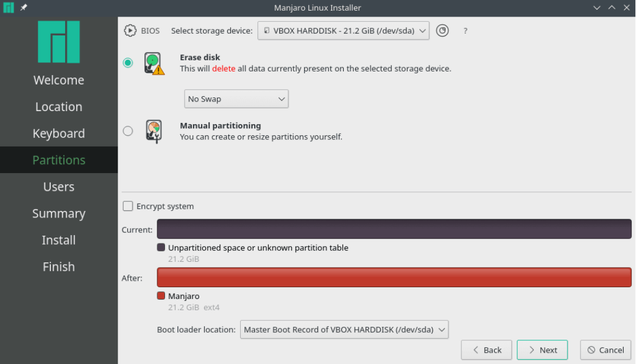This screenshot has width=636, height=364.
Task: Click the Erase disk drive warning icon
Action: click(x=154, y=63)
